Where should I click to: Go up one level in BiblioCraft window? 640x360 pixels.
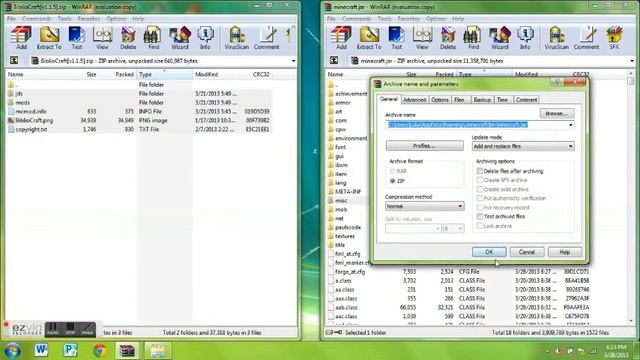click(14, 60)
